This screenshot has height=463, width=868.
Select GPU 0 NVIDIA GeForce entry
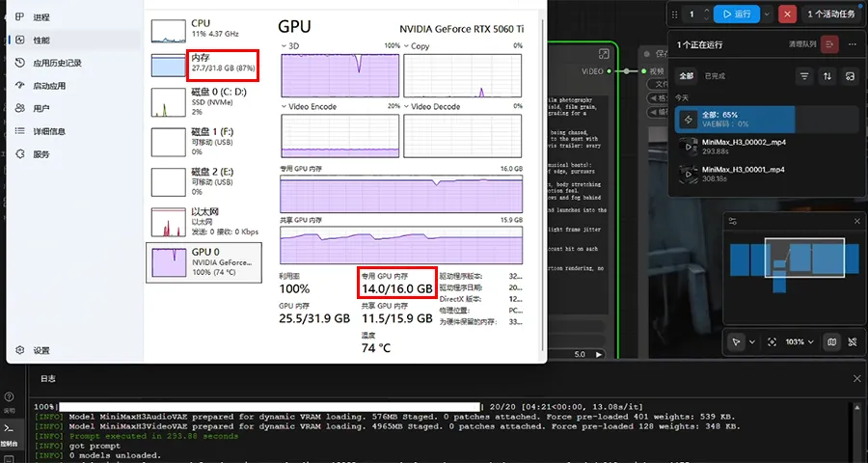coord(203,262)
